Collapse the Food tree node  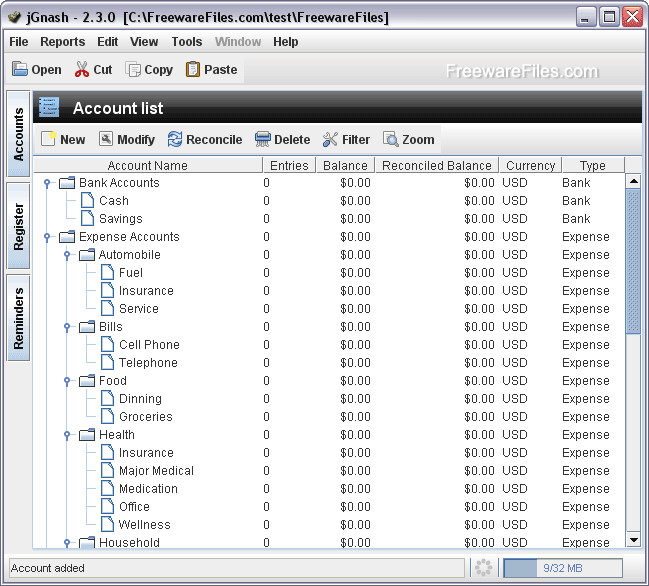[x=67, y=381]
